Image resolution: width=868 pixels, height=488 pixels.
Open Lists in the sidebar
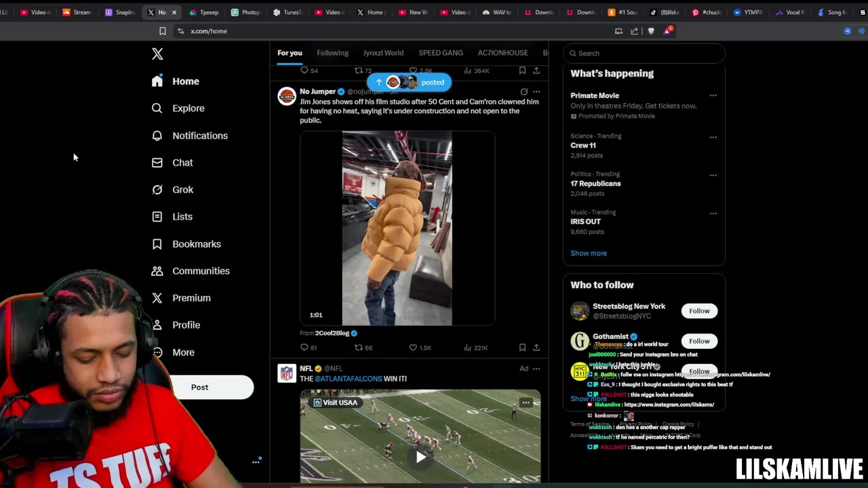click(173, 217)
